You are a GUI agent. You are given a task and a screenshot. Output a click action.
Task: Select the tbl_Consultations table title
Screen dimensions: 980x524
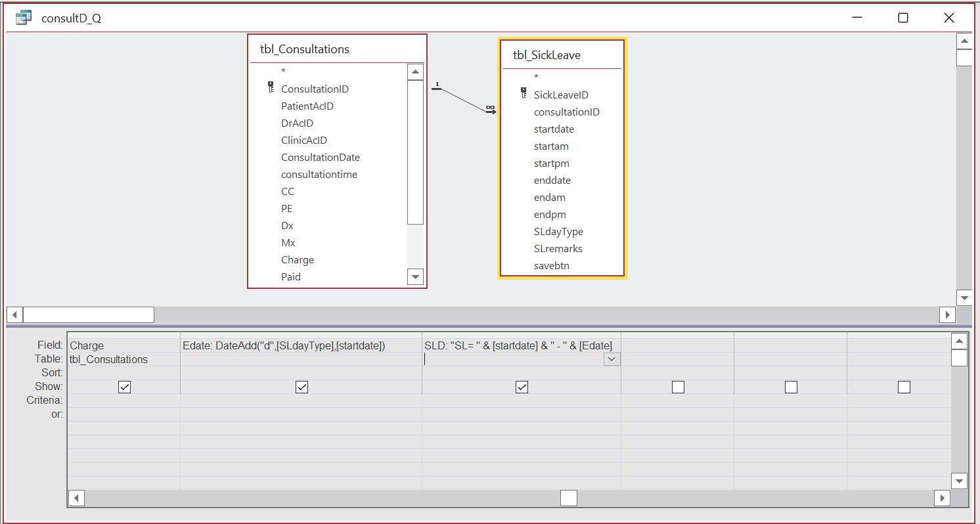pos(305,49)
